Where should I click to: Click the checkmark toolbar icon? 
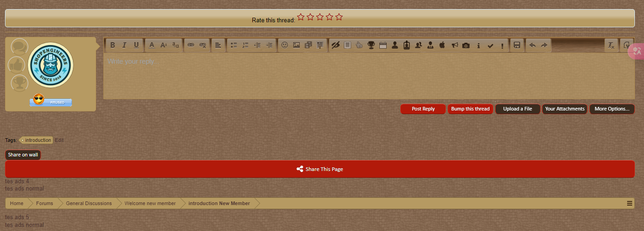click(490, 45)
